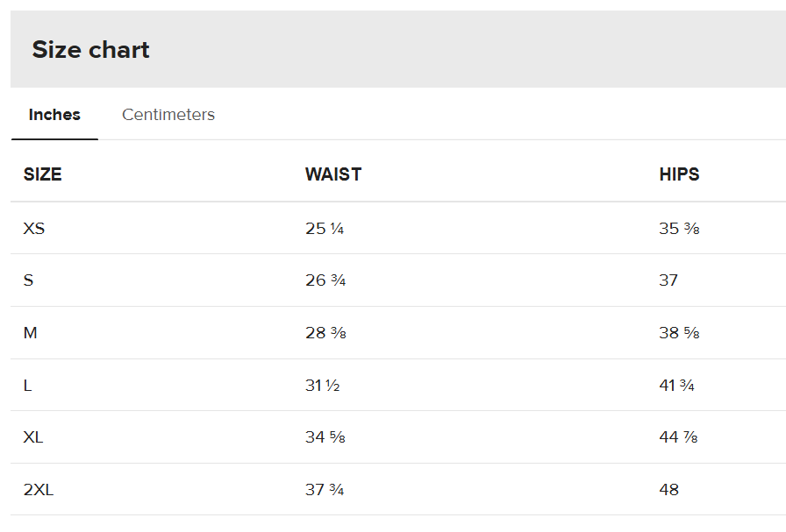Select the L size row label

click(x=28, y=385)
